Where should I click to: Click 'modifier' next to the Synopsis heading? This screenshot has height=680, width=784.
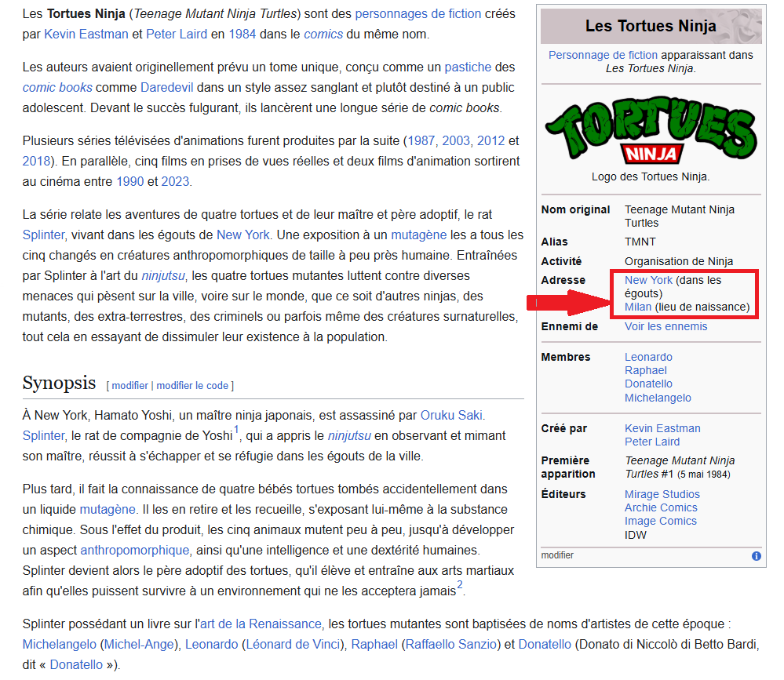pyautogui.click(x=130, y=386)
